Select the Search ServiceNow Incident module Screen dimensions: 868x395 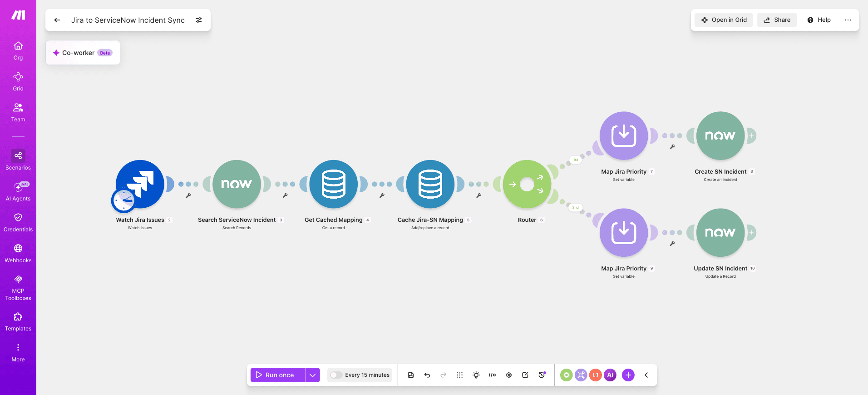click(x=237, y=184)
